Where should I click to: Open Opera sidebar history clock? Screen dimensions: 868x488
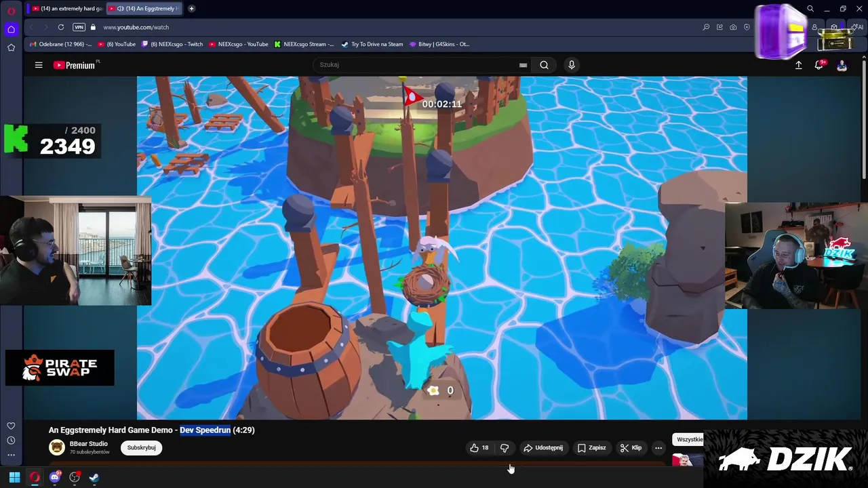click(11, 441)
